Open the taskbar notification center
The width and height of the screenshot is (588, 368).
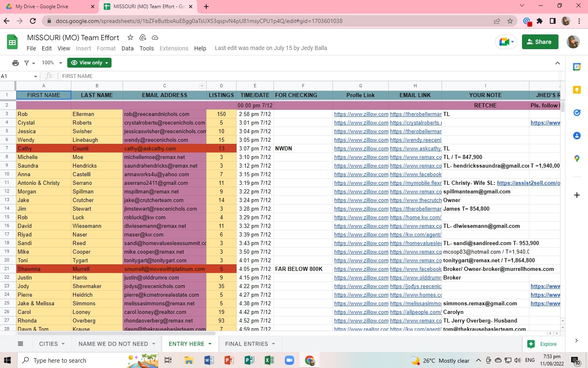tap(576, 361)
